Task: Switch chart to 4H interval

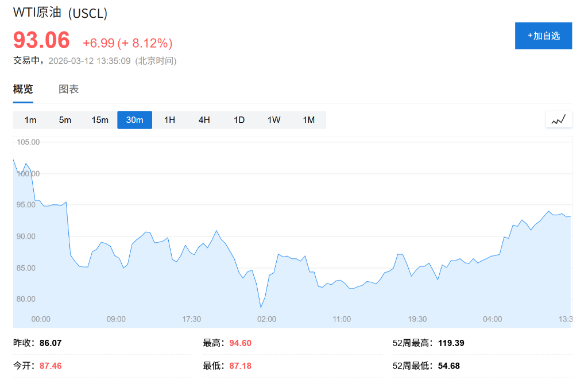Action: 204,120
